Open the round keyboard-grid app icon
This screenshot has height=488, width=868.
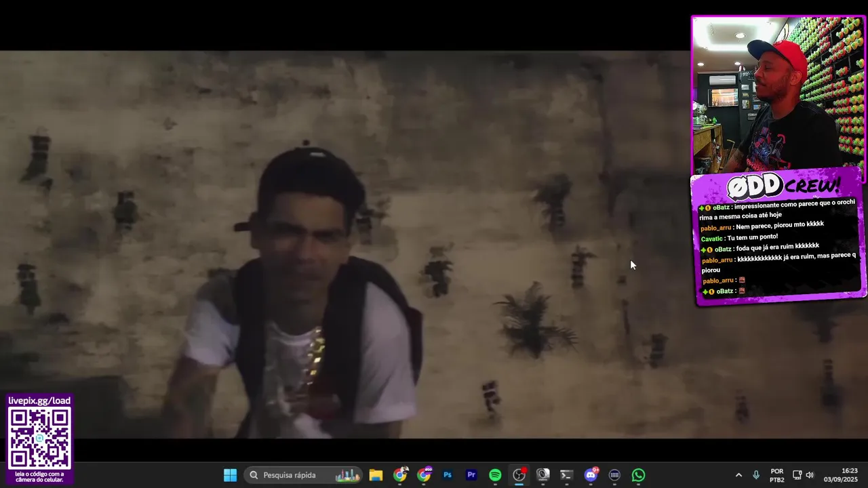[x=614, y=475]
